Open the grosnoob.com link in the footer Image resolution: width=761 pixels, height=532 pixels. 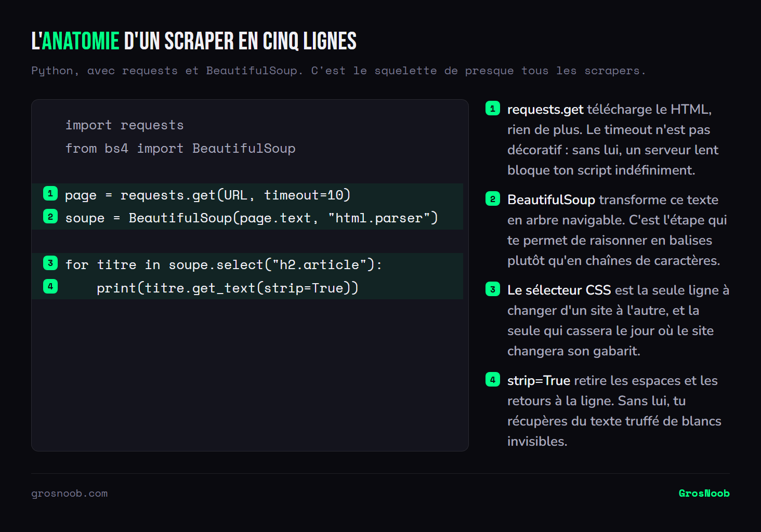(x=70, y=494)
